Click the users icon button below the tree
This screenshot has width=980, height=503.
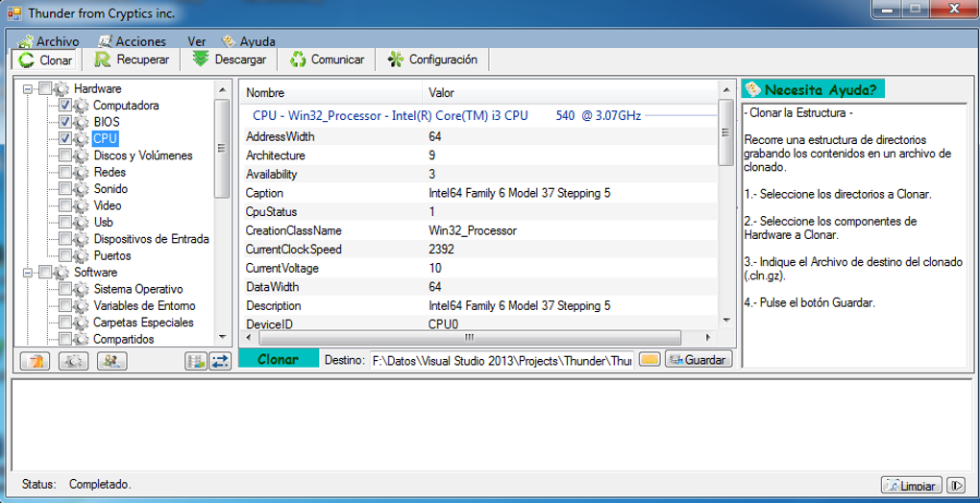(112, 361)
